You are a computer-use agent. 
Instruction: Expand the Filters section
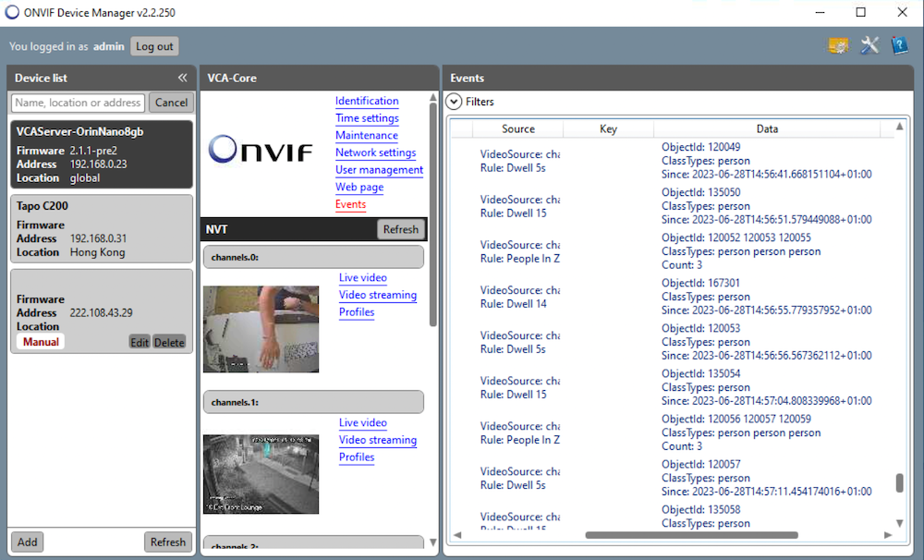tap(454, 102)
